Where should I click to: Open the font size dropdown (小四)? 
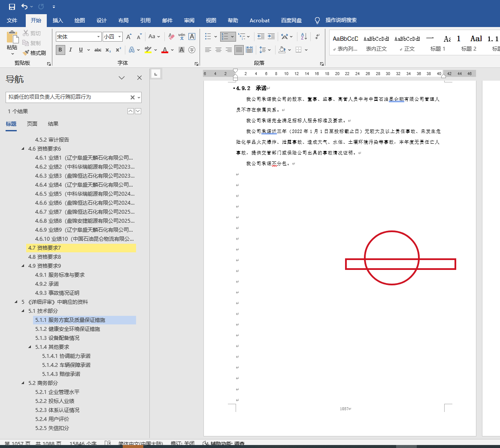(120, 37)
